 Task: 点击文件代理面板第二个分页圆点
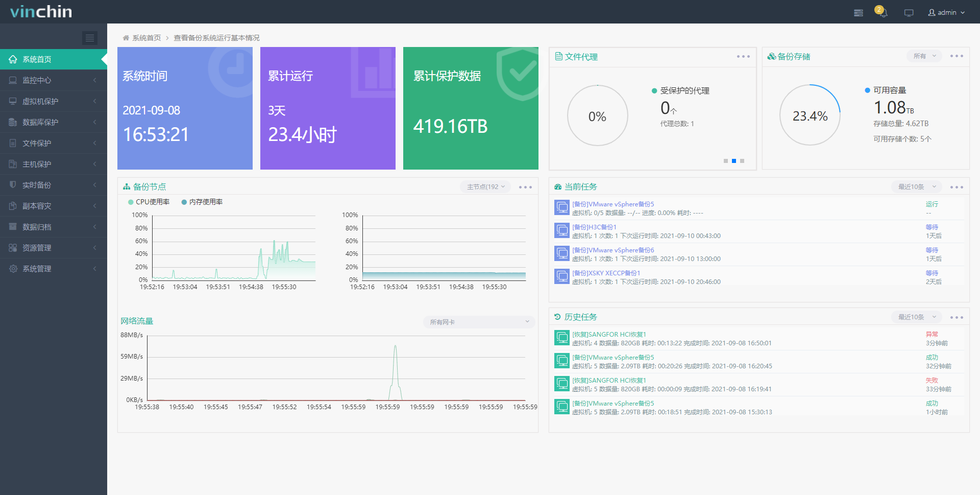click(x=733, y=160)
